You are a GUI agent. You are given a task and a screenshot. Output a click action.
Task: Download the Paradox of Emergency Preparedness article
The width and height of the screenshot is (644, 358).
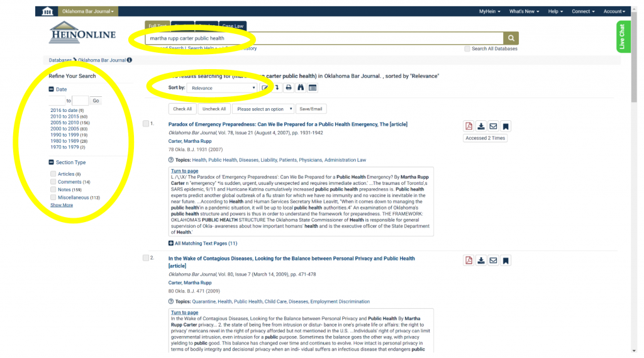(481, 126)
